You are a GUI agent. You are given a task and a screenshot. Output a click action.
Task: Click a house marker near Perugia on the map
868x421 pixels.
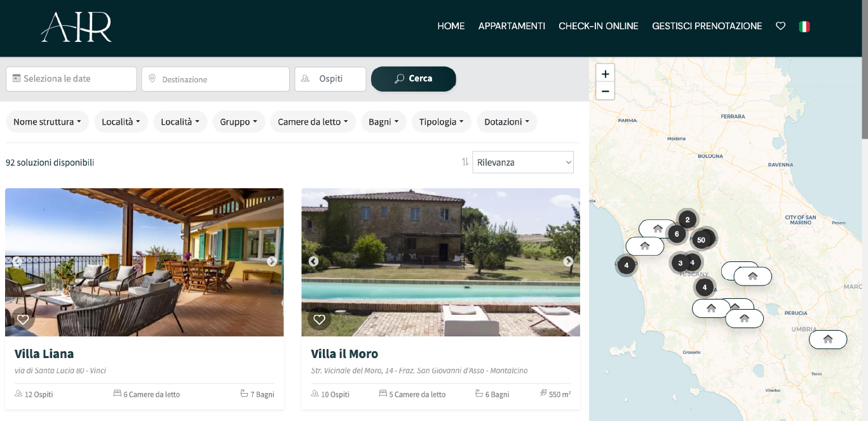pyautogui.click(x=828, y=340)
